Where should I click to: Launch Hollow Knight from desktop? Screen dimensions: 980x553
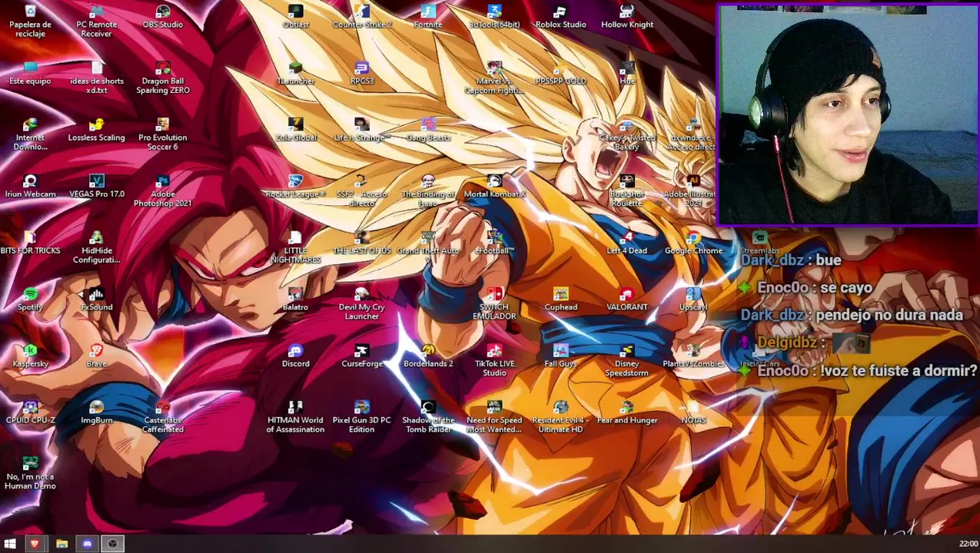pos(627,17)
